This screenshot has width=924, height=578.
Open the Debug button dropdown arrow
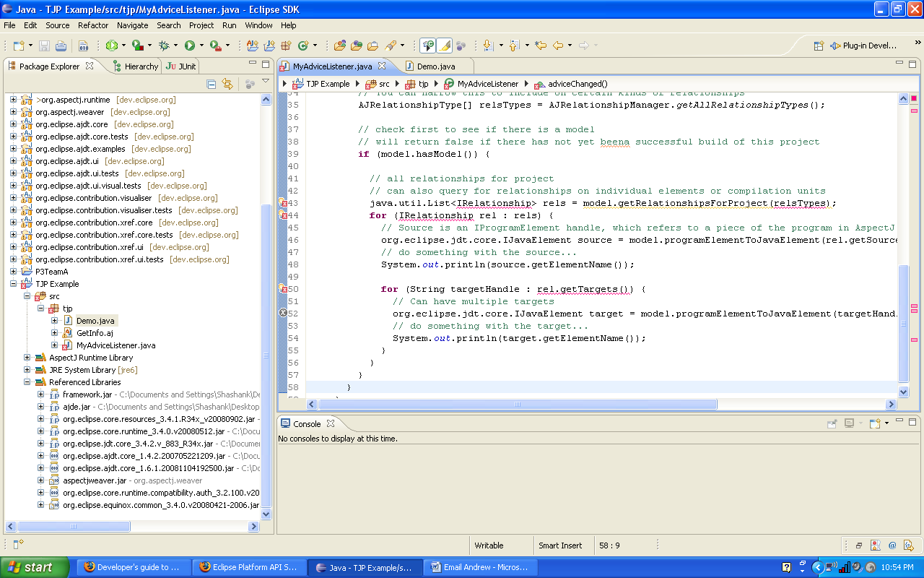176,46
